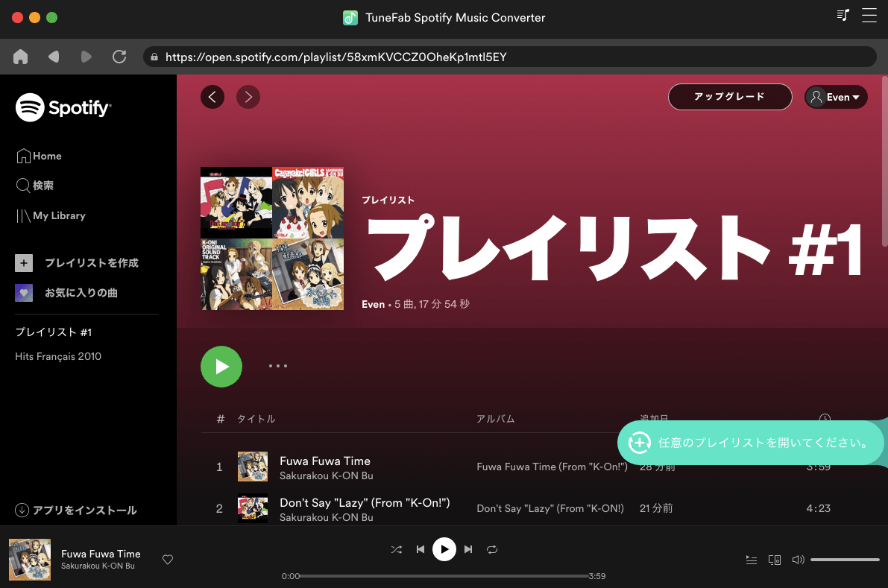This screenshot has width=888, height=588.
Task: Click the URL address bar
Action: [x=507, y=57]
